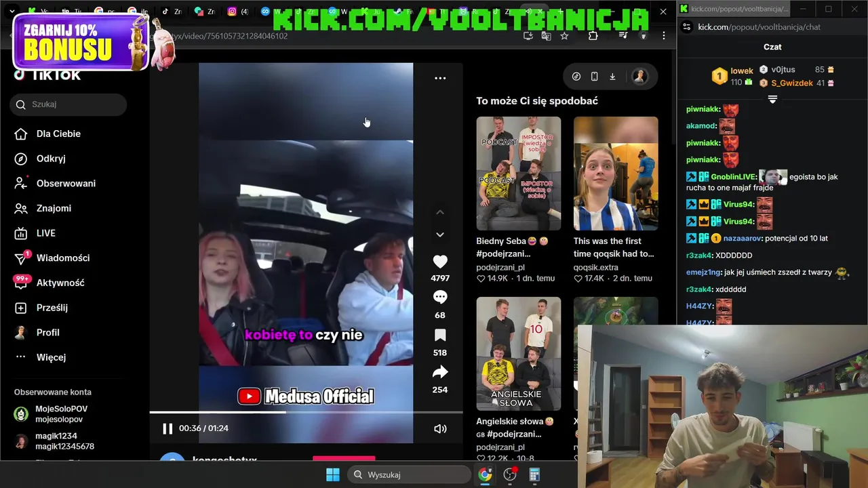Image resolution: width=868 pixels, height=488 pixels.
Task: Open site info icon in Kick chat window
Action: (x=686, y=27)
